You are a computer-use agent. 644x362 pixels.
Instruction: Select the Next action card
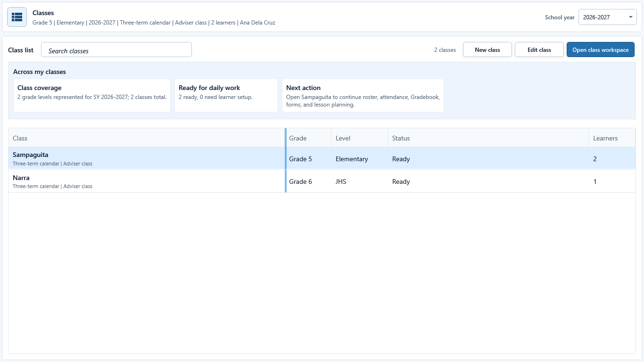point(363,96)
